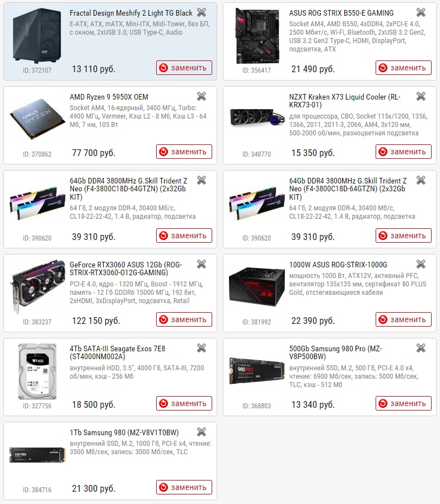
Task: Click заменить for the RTX3060 graphics card
Action: [184, 319]
